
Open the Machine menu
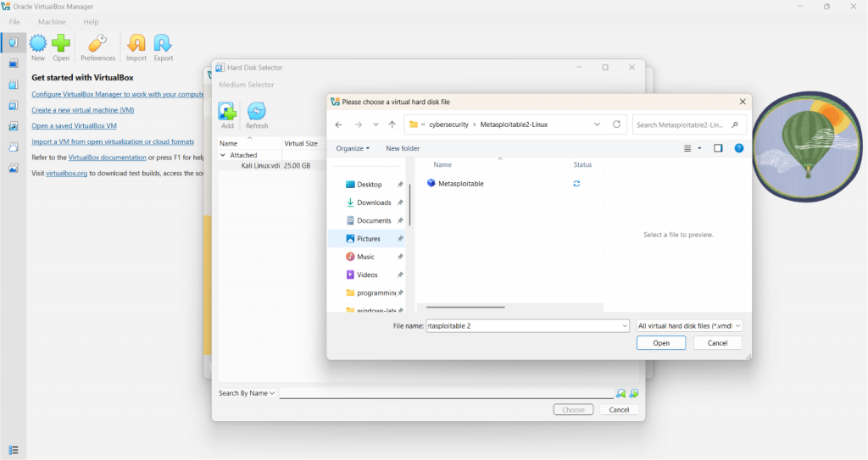[52, 22]
